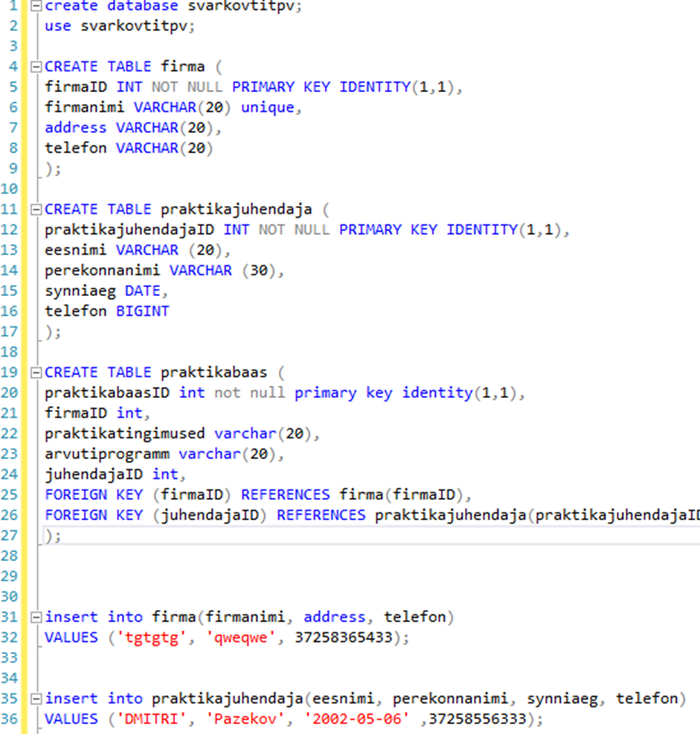Place cursor on the 'unique' keyword
Viewport: 700px width, 734px height.
tap(268, 107)
